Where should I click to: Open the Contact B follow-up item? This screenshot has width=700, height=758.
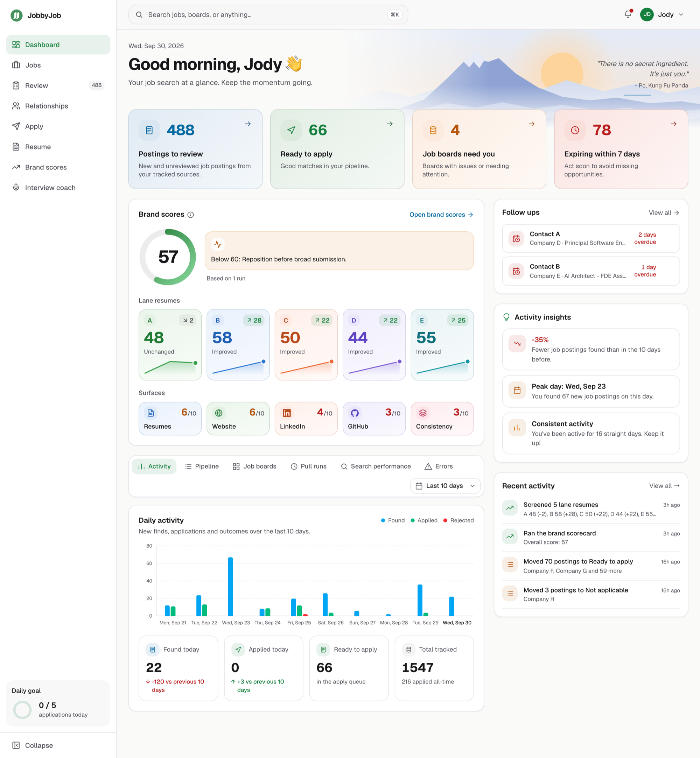tap(590, 271)
